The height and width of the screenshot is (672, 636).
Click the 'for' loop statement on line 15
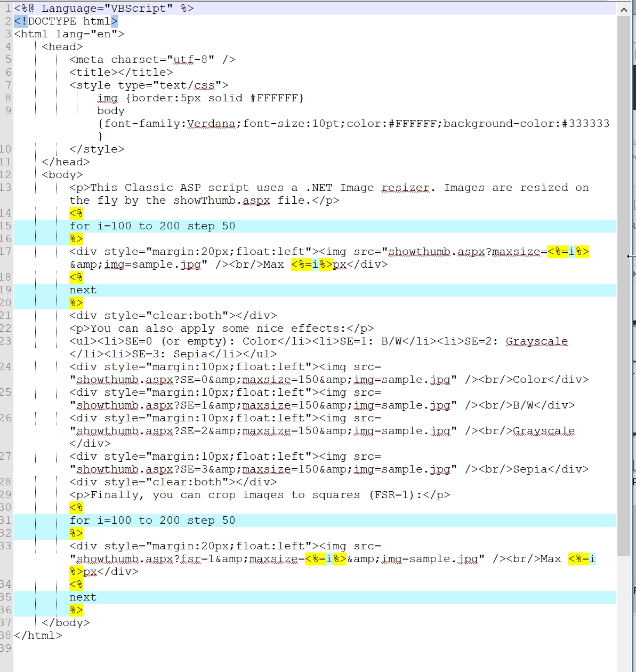[152, 226]
